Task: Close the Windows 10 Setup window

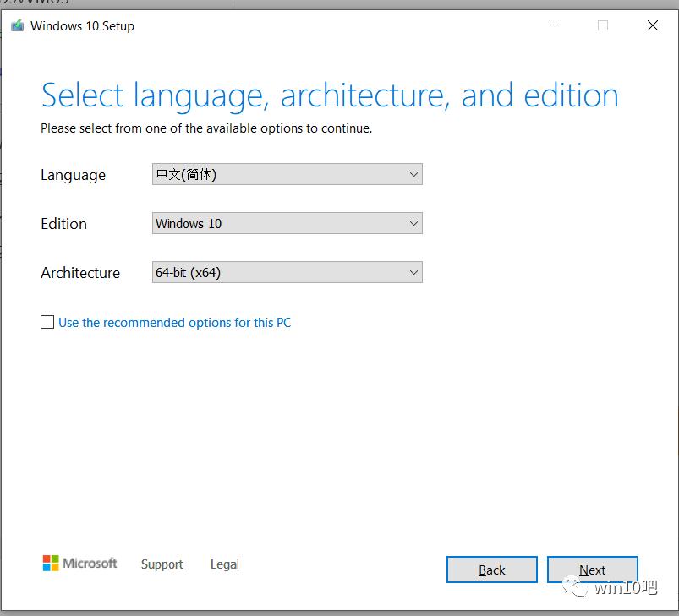Action: pos(653,25)
